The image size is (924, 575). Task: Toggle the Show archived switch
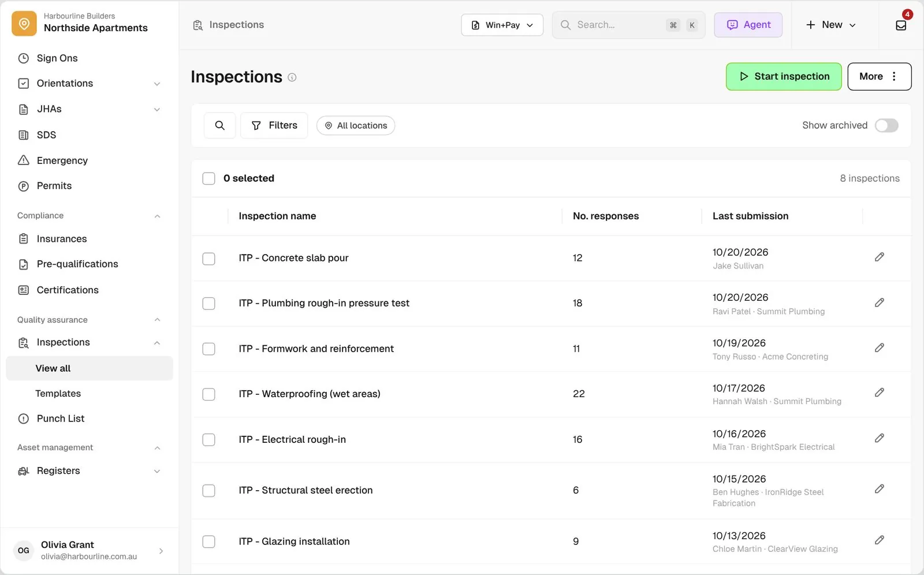tap(886, 125)
